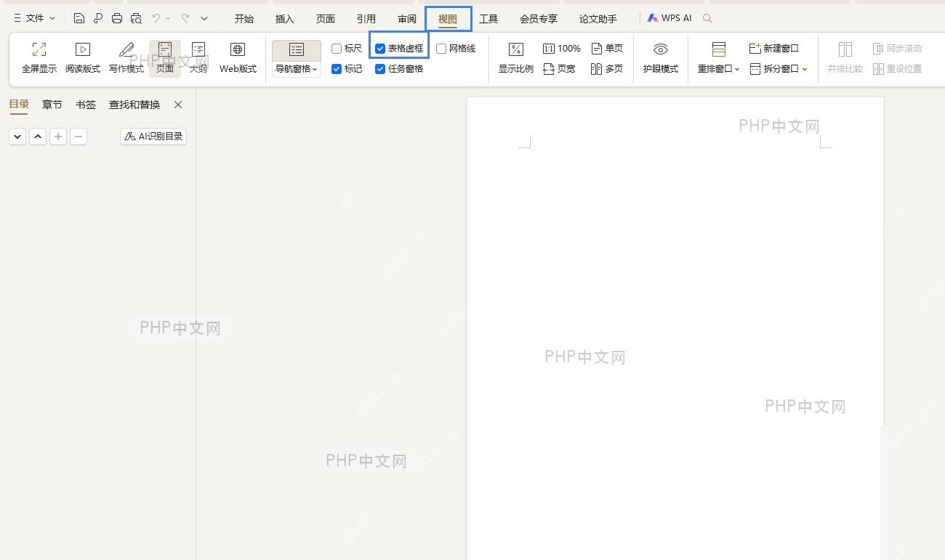
Task: Open the 引用 References ribbon tab
Action: [x=366, y=19]
